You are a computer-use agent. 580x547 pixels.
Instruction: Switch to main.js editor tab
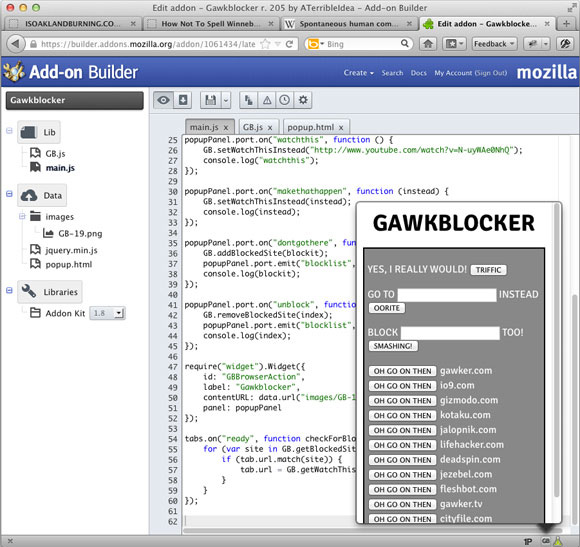[x=204, y=127]
